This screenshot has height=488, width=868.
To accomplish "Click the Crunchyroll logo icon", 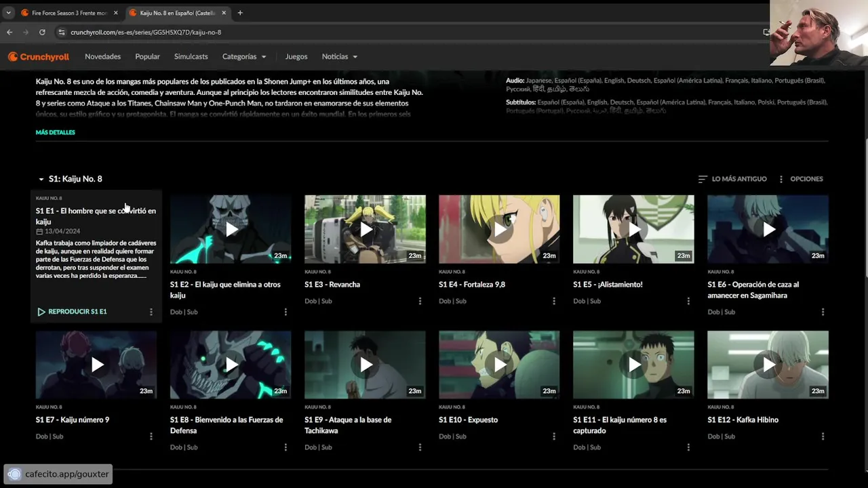I will 13,57.
